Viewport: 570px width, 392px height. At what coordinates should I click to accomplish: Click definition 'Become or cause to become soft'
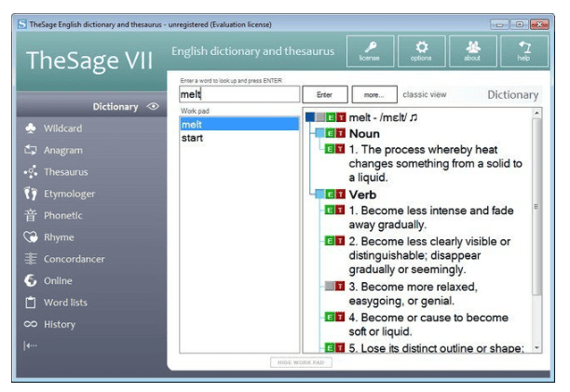pos(428,324)
